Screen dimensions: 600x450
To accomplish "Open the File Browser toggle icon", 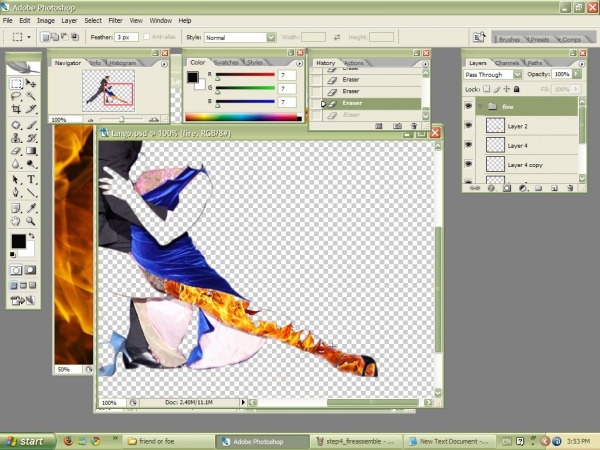I will (x=479, y=37).
